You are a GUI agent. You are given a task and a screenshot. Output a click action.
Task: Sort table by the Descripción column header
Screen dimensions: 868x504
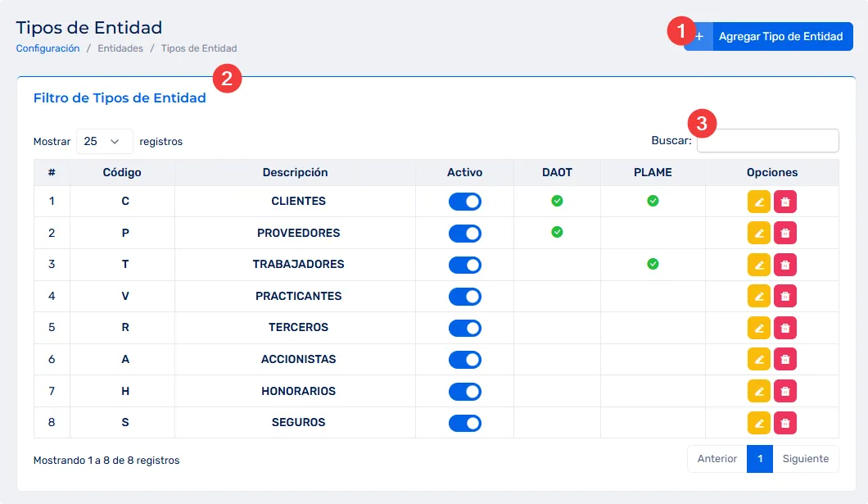coord(295,172)
